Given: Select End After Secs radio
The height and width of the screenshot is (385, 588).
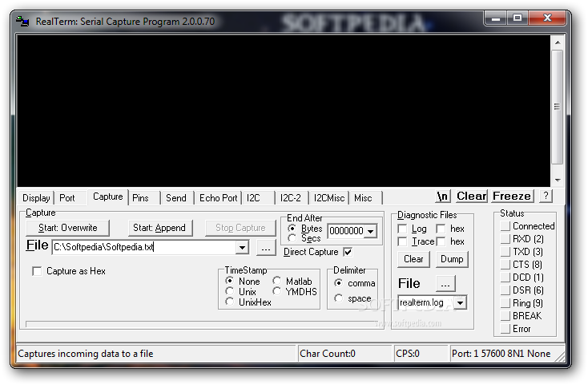Looking at the screenshot, I should (292, 238).
